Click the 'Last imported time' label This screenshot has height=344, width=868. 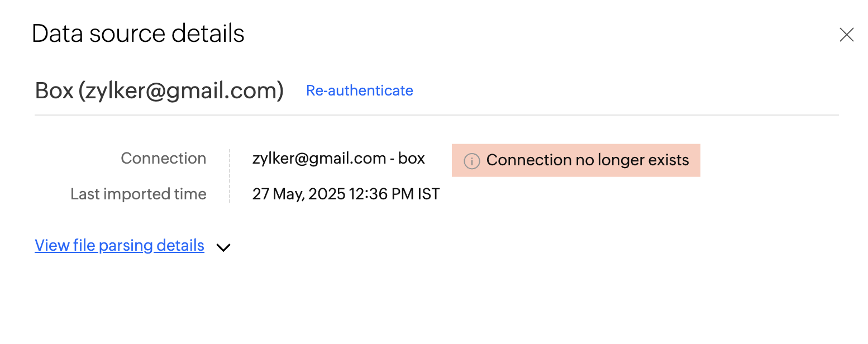coord(138,194)
